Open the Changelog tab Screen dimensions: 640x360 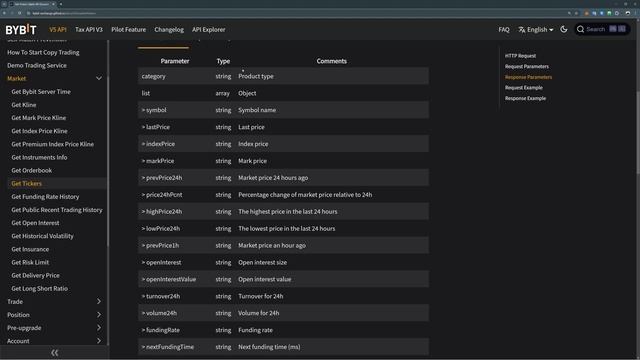point(169,29)
